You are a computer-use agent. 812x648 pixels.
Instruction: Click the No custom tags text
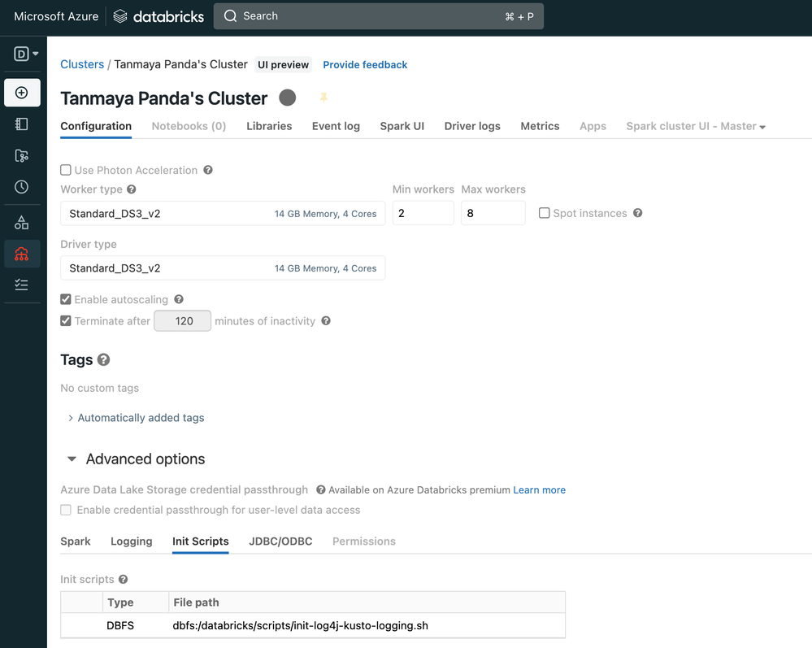coord(99,388)
